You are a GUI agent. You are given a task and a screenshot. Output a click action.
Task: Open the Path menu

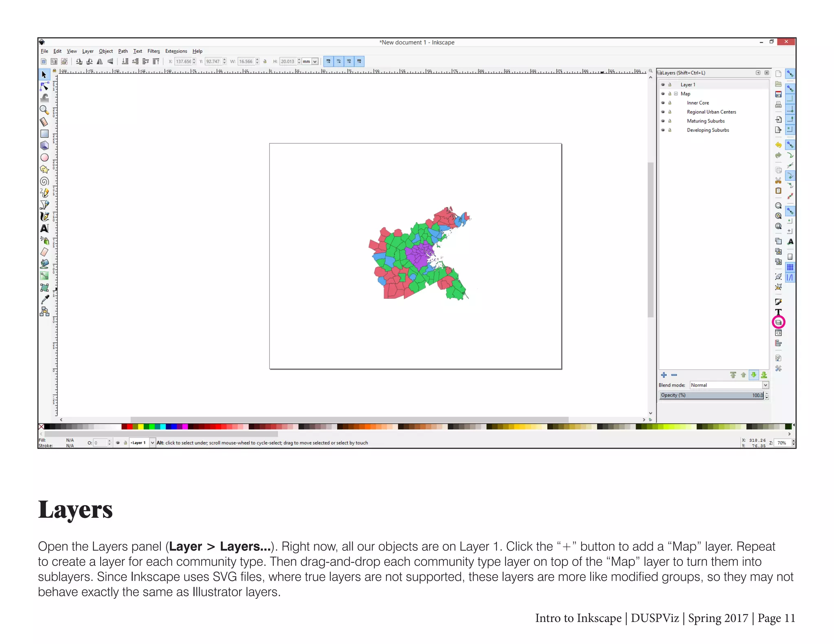point(123,51)
